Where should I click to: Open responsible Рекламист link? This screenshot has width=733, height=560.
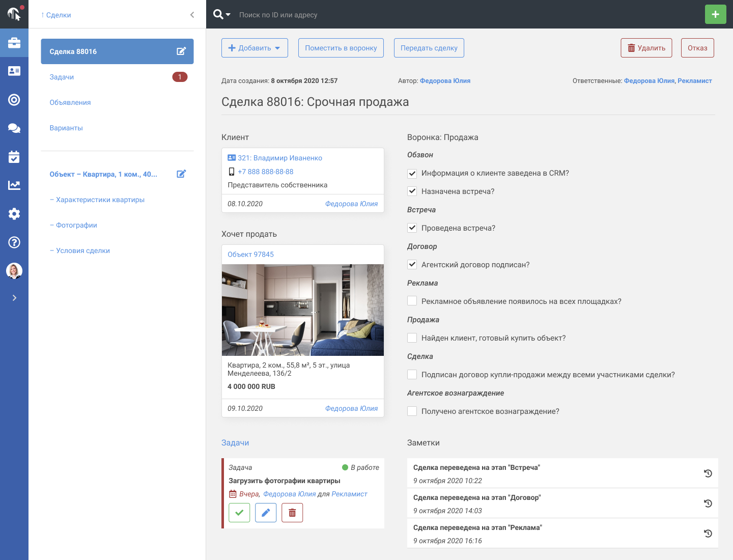pos(695,80)
